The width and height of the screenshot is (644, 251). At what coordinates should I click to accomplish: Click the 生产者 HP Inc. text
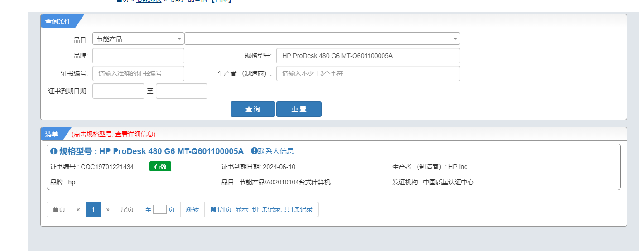[431, 167]
